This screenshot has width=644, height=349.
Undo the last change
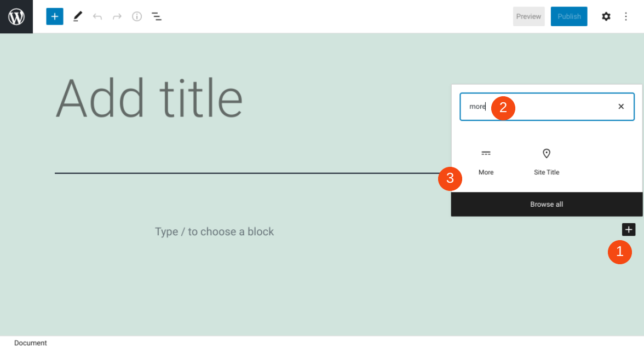click(x=97, y=16)
